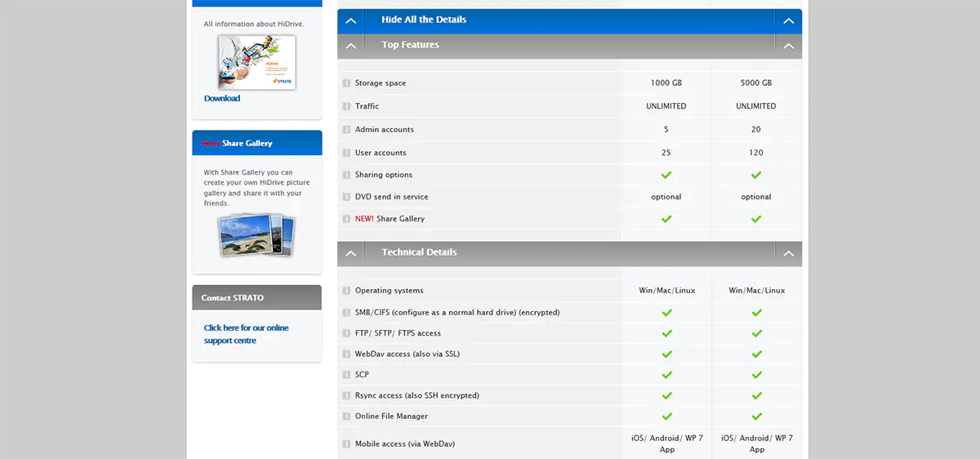
Task: Open info icon for Admin accounts
Action: click(x=346, y=130)
